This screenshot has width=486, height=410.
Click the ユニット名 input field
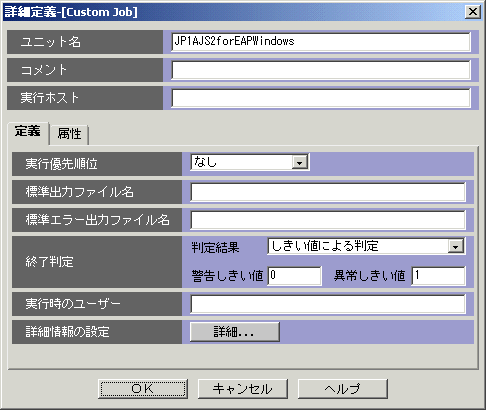321,42
